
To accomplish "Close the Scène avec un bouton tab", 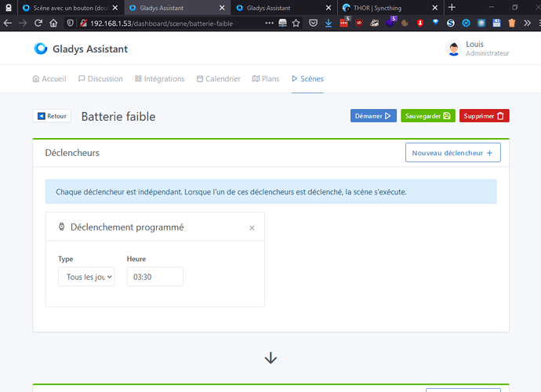I will click(115, 8).
